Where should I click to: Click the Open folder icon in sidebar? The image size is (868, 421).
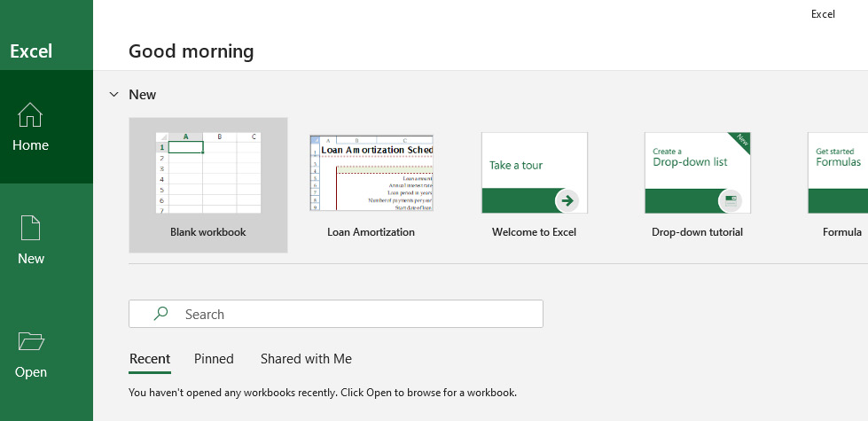pos(31,341)
